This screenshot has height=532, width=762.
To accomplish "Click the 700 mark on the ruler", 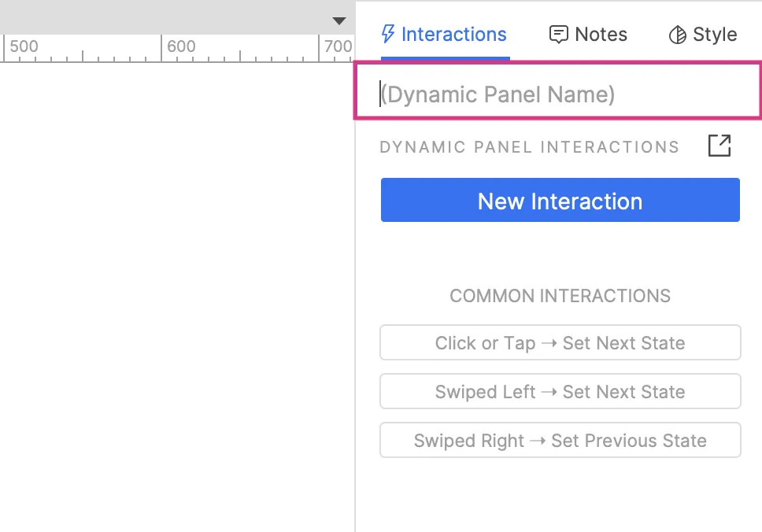I will 338,47.
